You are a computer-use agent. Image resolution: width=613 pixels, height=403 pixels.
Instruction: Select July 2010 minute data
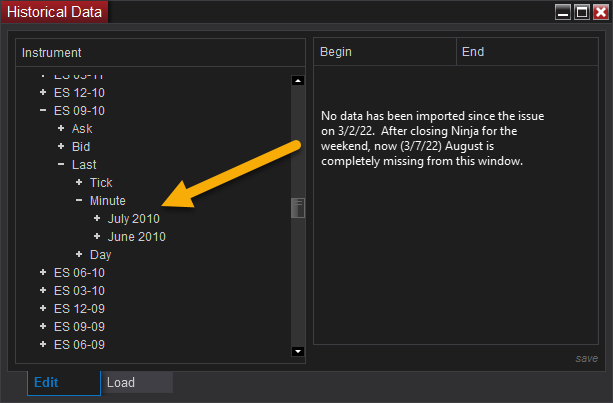(134, 219)
